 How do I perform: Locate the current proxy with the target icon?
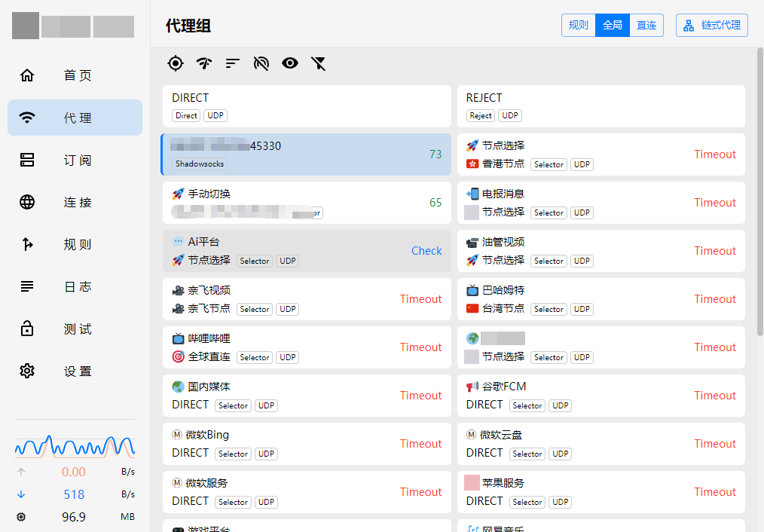tap(176, 63)
